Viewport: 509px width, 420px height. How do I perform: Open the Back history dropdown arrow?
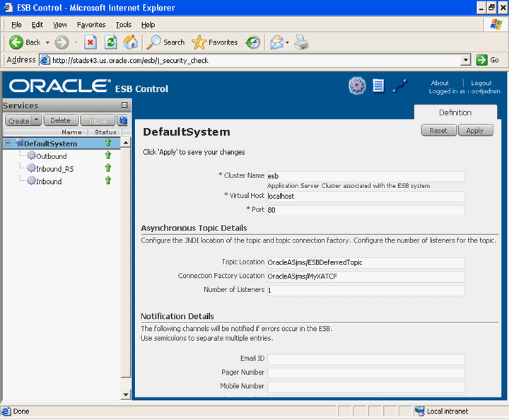click(47, 42)
